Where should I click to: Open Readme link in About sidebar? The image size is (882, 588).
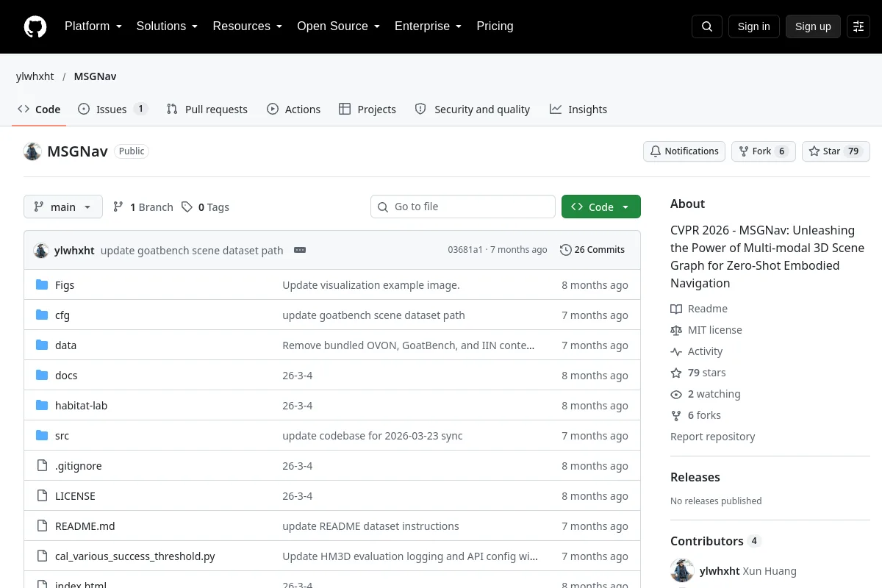point(699,309)
